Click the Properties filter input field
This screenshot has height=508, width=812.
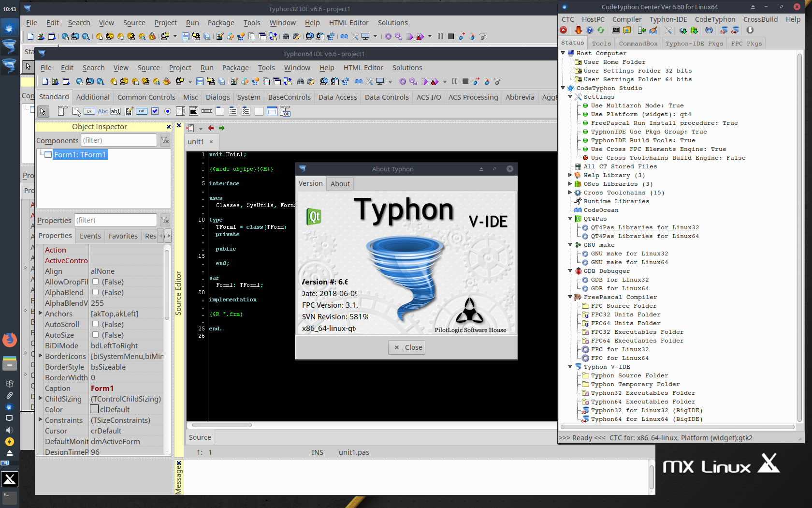point(115,220)
